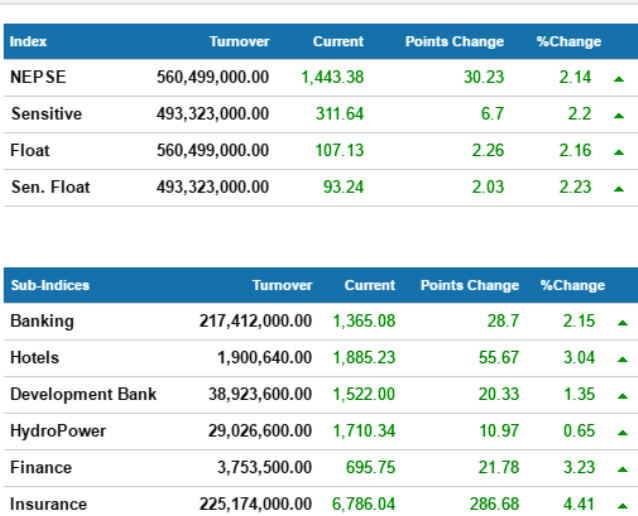The width and height of the screenshot is (638, 516).
Task: Click Hotels turnover 1,900,640.00
Action: coord(265,358)
